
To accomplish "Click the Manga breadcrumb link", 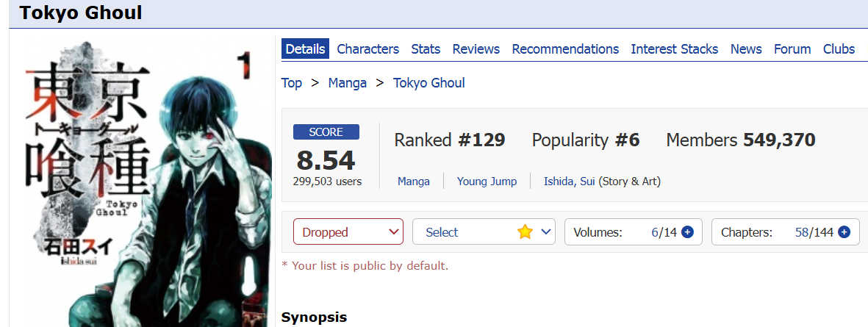I will [x=347, y=83].
